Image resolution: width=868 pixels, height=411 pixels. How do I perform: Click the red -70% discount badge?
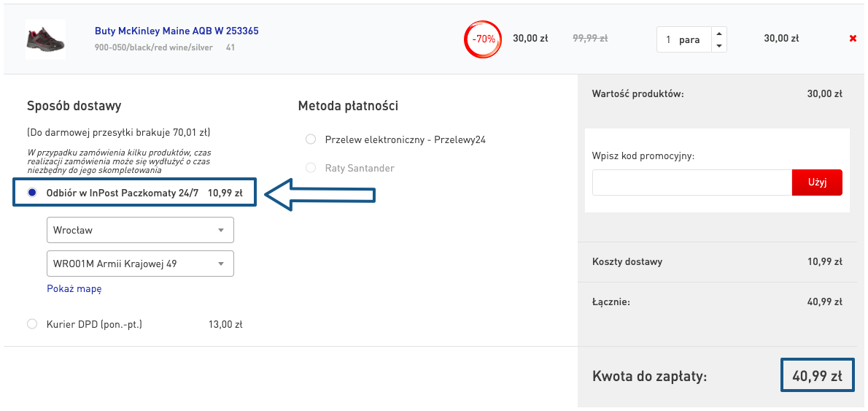pyautogui.click(x=483, y=39)
